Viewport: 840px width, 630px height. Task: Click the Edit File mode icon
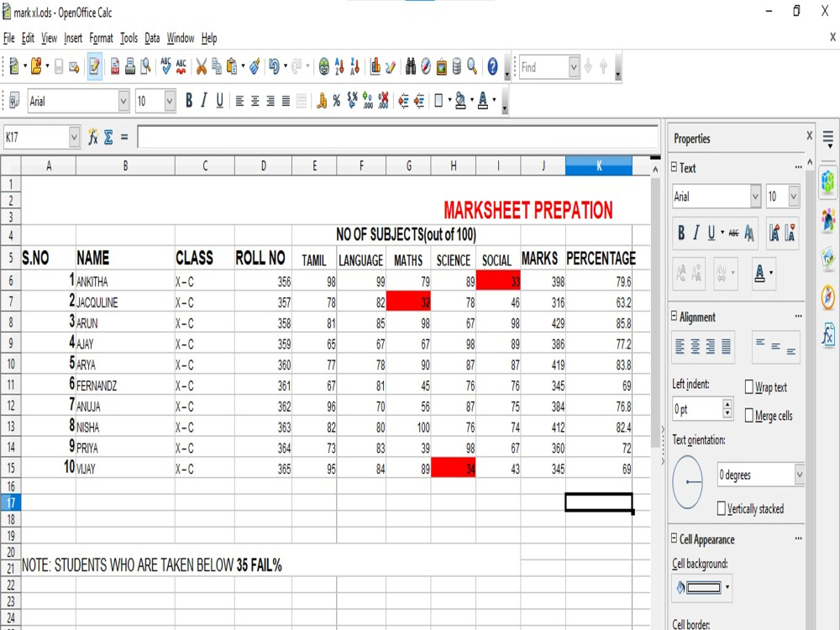pos(94,67)
